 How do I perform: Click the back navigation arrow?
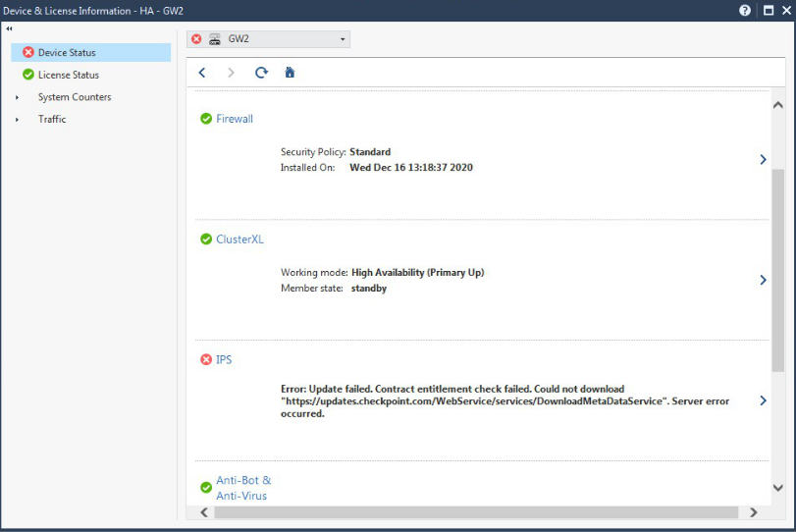pyautogui.click(x=202, y=73)
